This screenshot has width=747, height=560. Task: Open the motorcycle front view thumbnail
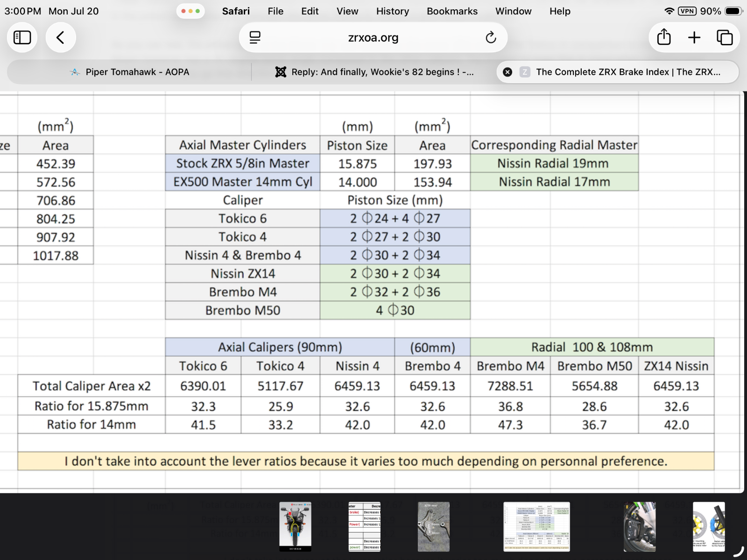[295, 526]
